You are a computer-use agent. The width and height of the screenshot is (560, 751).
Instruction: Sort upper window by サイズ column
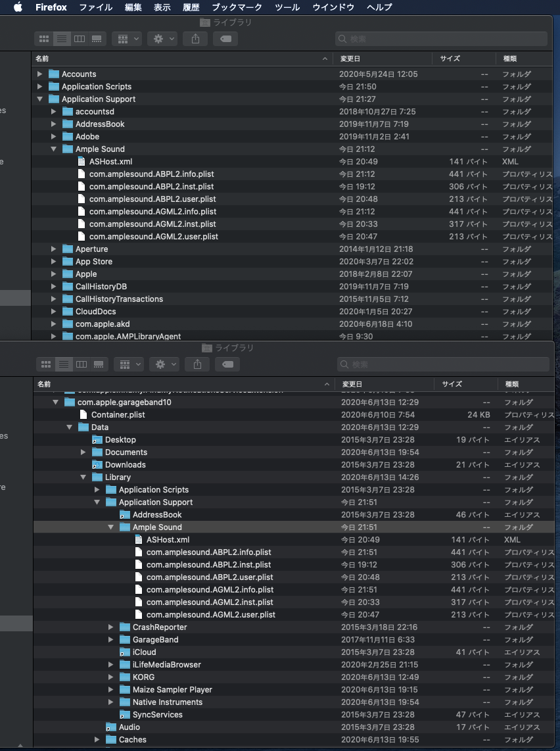pos(464,59)
